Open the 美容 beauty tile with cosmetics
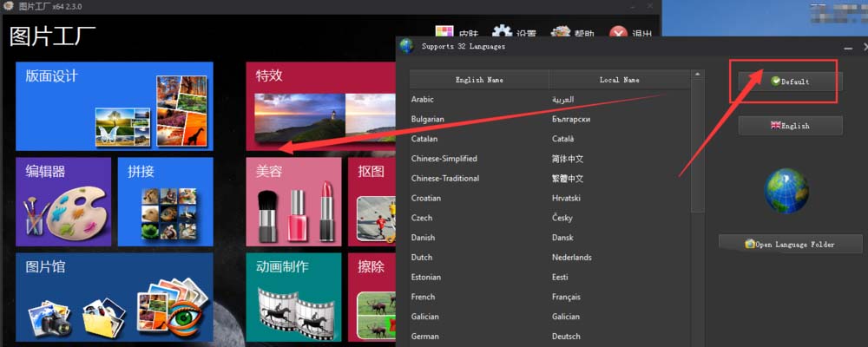Viewport: 868px width, 347px height. click(x=294, y=202)
